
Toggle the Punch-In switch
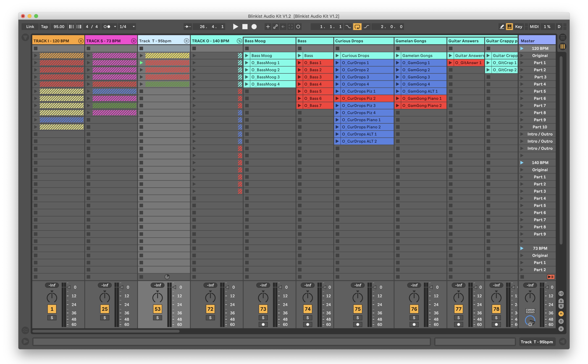click(348, 27)
